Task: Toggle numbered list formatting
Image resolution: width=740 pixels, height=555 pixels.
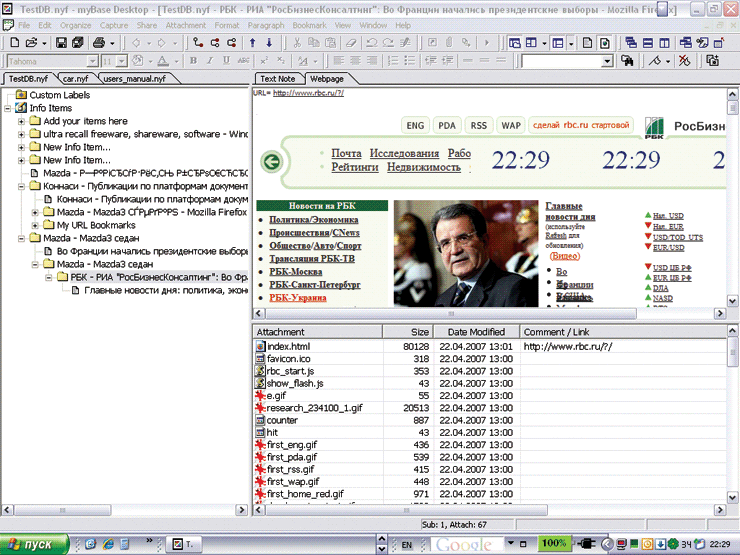Action: 393,61
